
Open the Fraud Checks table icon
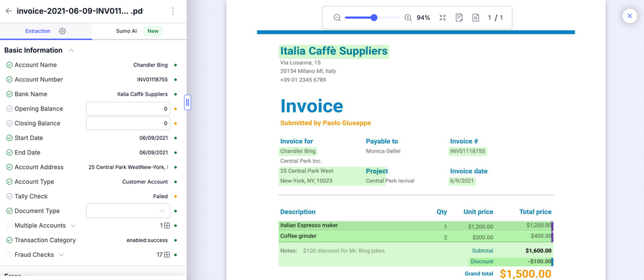(167, 255)
